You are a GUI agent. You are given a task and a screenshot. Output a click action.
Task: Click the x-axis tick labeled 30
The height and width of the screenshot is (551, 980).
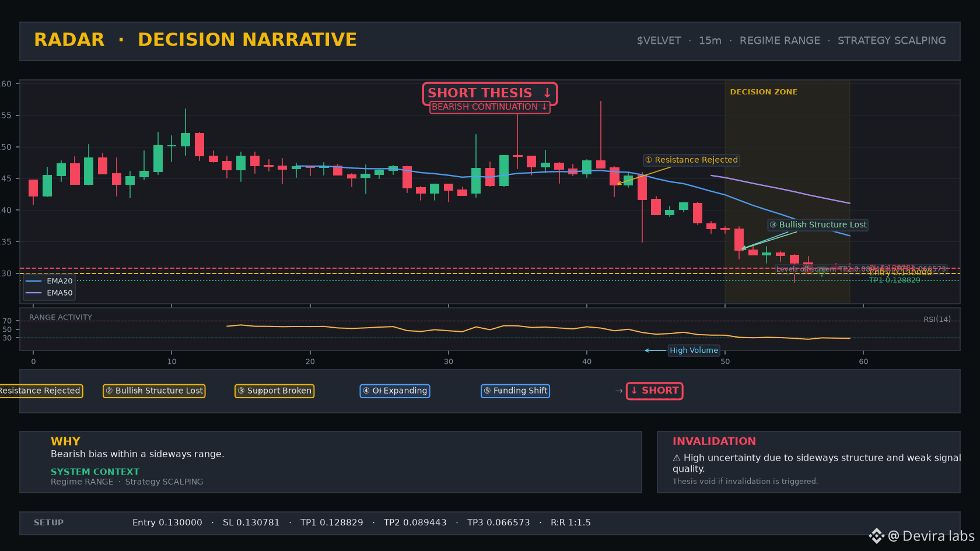click(449, 362)
